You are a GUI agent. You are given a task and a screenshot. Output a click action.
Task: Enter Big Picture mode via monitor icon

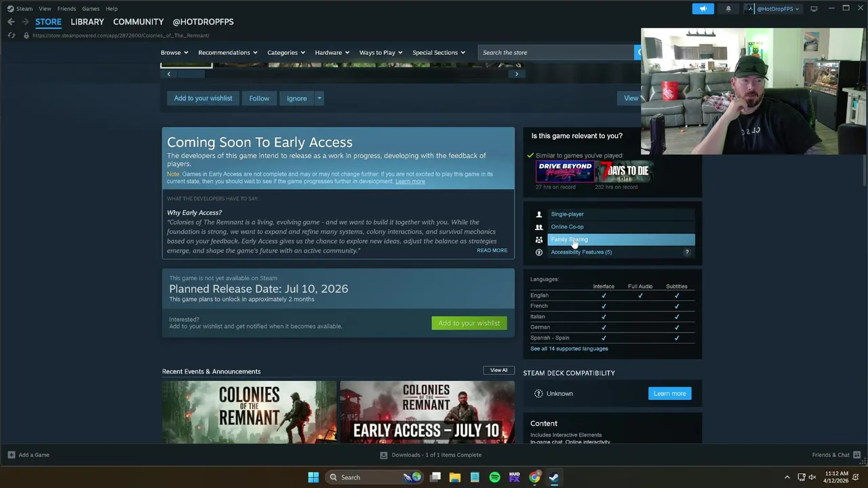[x=814, y=9]
